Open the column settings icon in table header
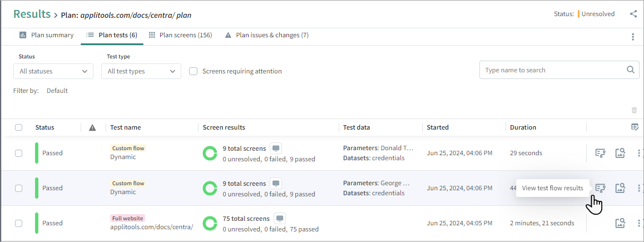This screenshot has width=644, height=242. click(x=635, y=127)
